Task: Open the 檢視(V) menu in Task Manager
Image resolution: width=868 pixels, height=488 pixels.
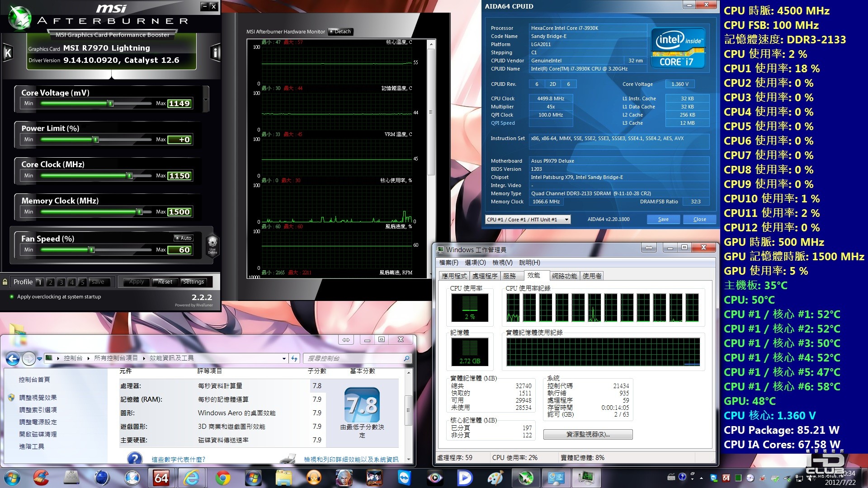Action: (x=502, y=263)
